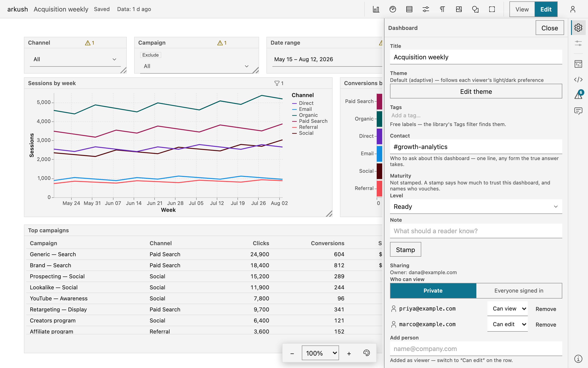Click the maturity Note field
Image resolution: width=588 pixels, height=368 pixels.
476,231
